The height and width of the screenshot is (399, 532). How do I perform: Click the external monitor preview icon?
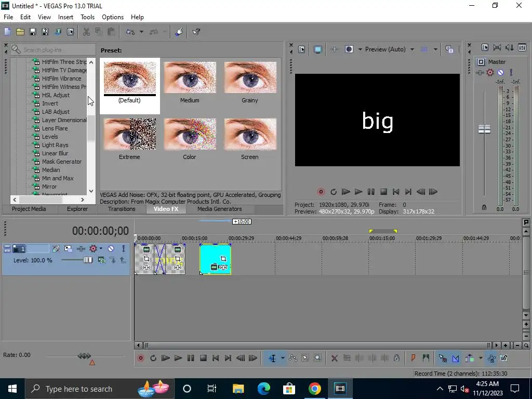pyautogui.click(x=317, y=49)
